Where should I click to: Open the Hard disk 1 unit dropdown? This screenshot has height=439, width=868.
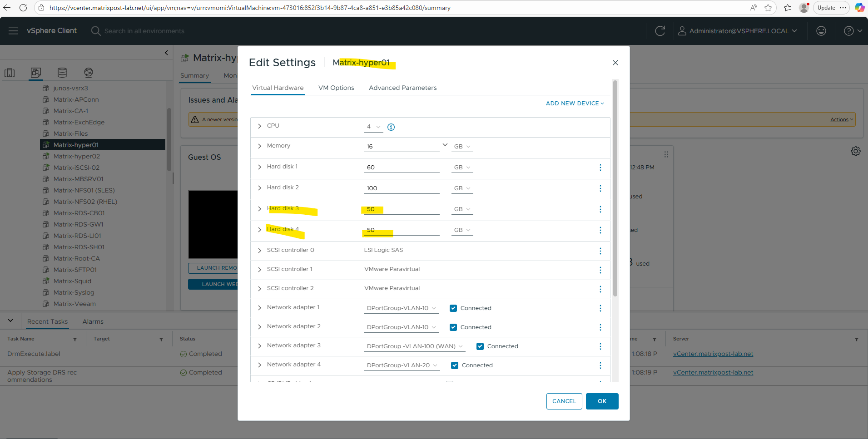pyautogui.click(x=462, y=168)
